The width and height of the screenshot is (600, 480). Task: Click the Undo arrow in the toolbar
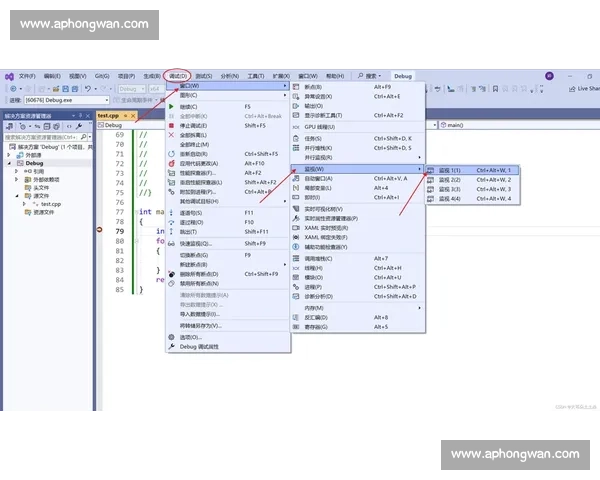click(88, 89)
